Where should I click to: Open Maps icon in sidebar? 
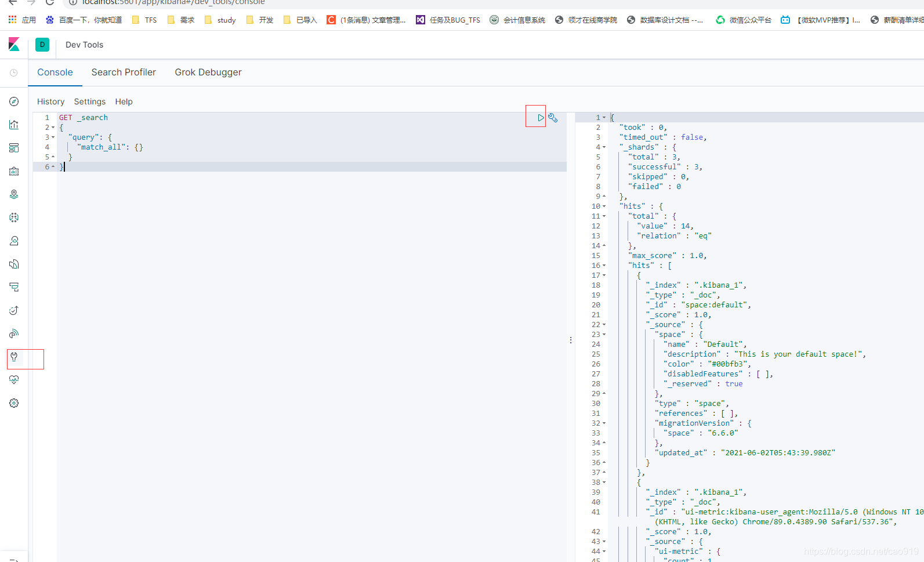14,194
